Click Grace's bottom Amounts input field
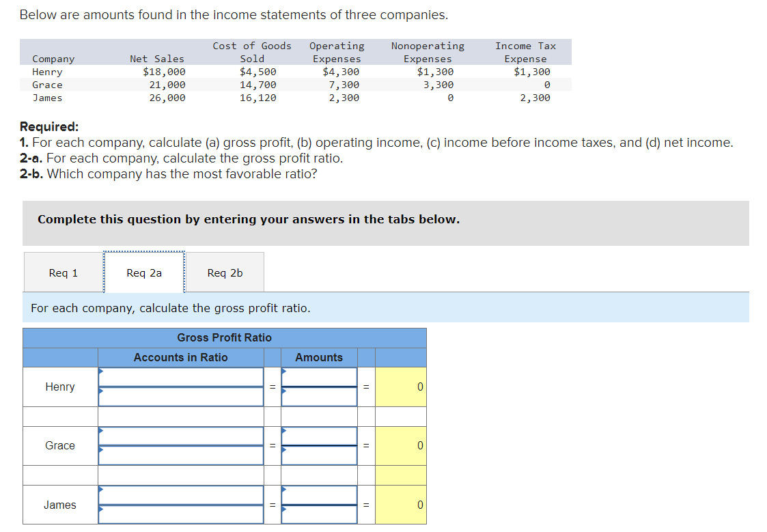Viewport: 767px width, 532px height. tap(319, 456)
